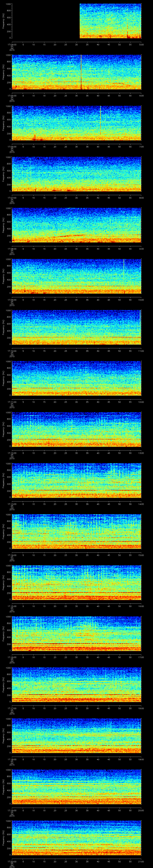This screenshot has height=868, width=153.
Task: Open the spectrogram panel starting at 17:14:00
Action: coord(77,532)
